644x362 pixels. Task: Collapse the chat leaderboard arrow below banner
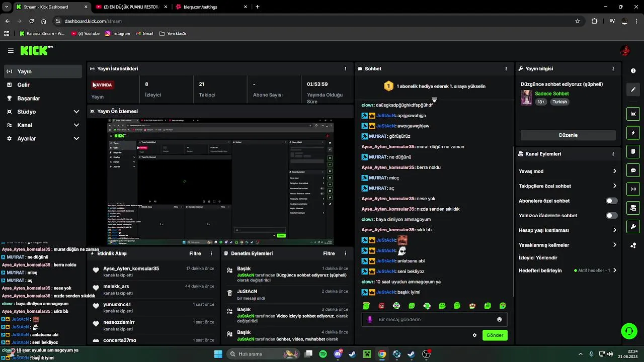pos(434,100)
